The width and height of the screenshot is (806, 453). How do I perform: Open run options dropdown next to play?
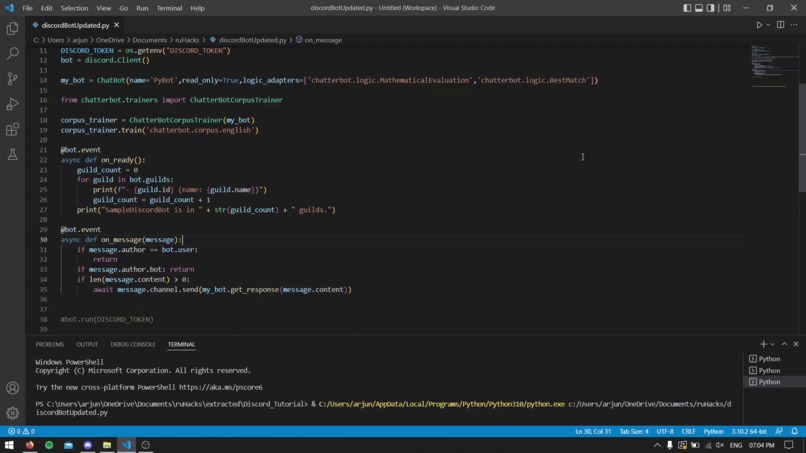(768, 25)
